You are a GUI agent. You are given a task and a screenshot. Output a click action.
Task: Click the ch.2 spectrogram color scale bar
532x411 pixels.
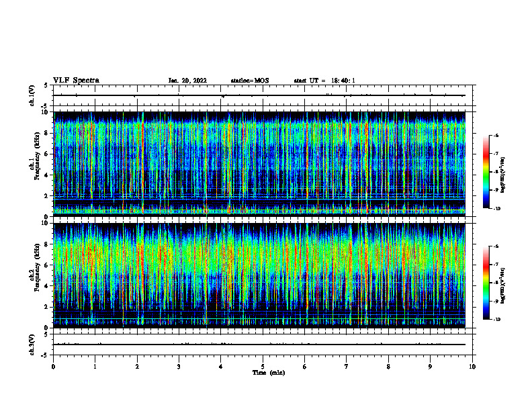486,283
